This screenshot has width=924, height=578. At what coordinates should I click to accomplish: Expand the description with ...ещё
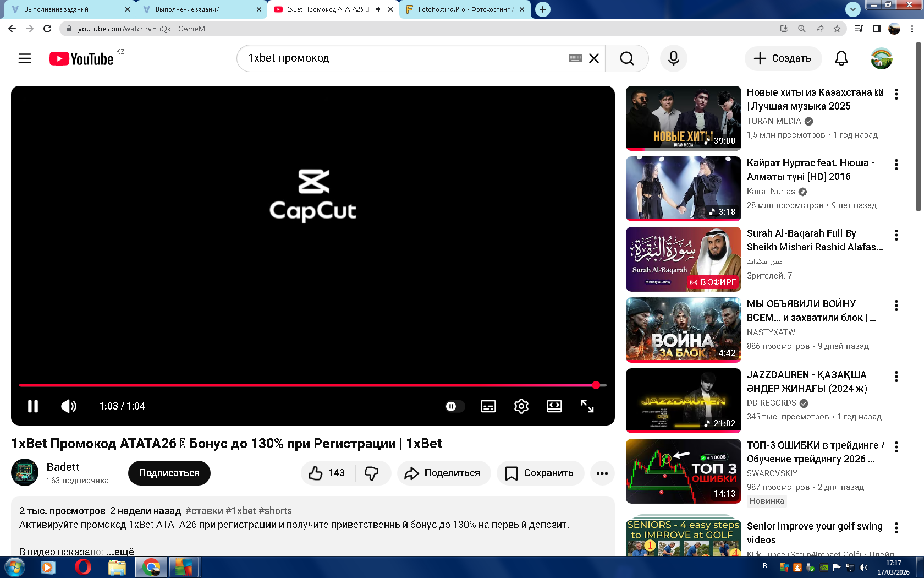click(x=120, y=552)
